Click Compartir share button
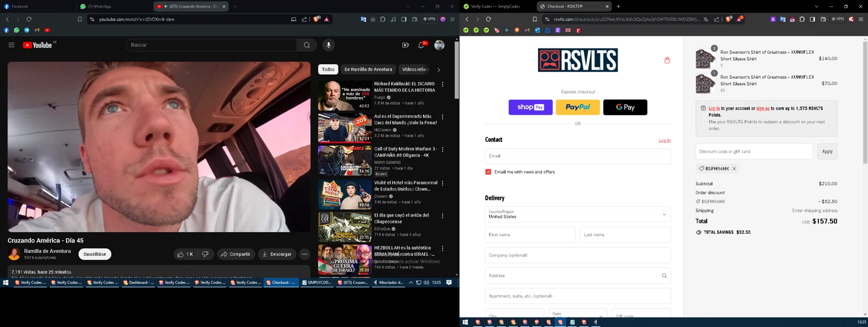 (x=236, y=254)
